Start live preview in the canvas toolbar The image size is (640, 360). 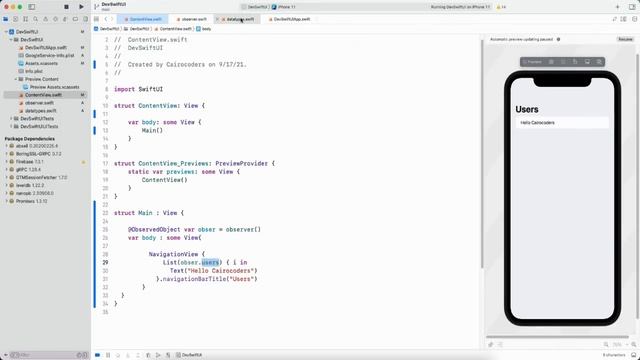pyautogui.click(x=551, y=62)
